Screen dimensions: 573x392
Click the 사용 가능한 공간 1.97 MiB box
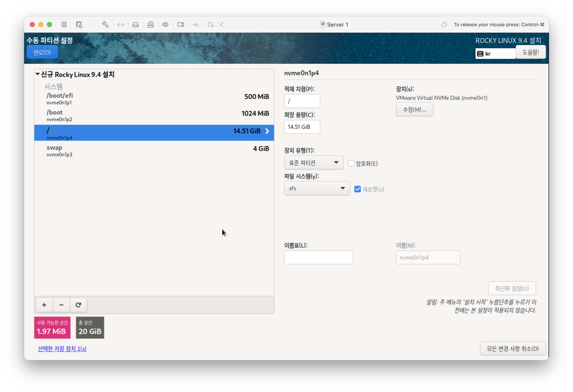point(52,328)
